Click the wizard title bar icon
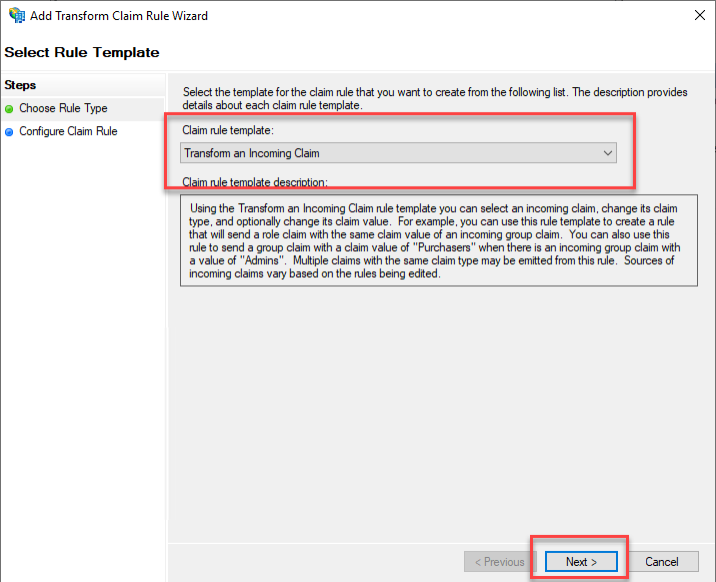Screen dimensions: 716x582 tap(16, 15)
